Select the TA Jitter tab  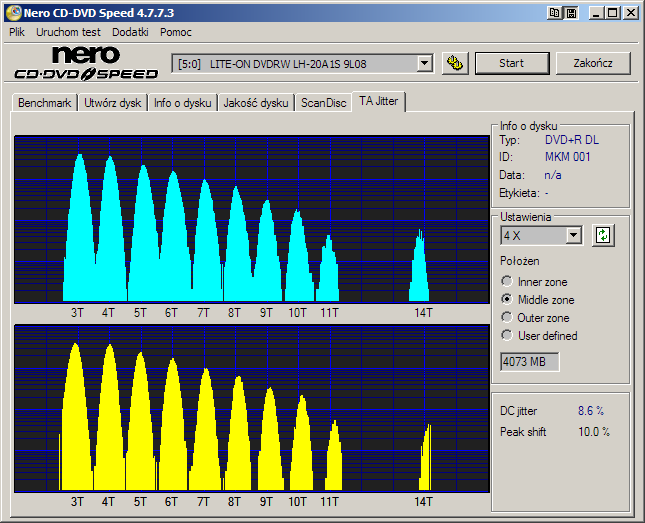(x=378, y=101)
